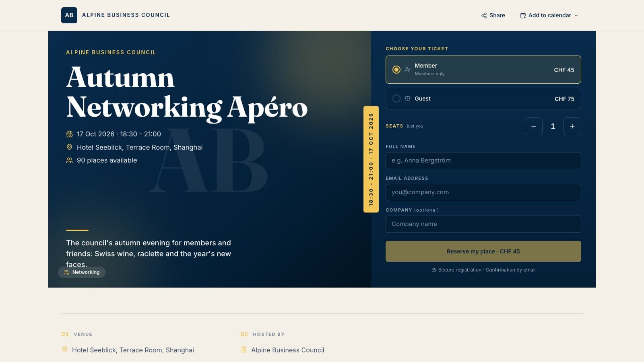Select the Guest ticket radio button
This screenshot has width=644, height=362.
pos(396,99)
